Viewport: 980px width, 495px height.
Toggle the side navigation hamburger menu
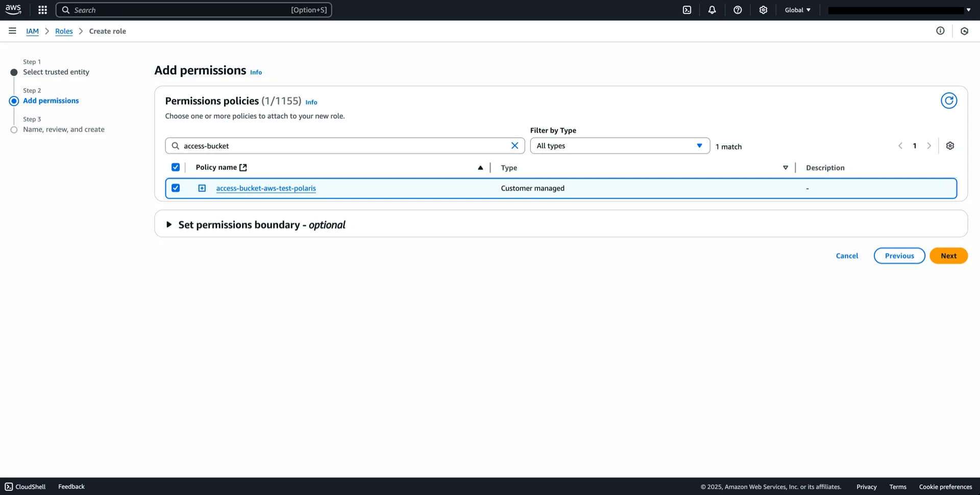12,31
